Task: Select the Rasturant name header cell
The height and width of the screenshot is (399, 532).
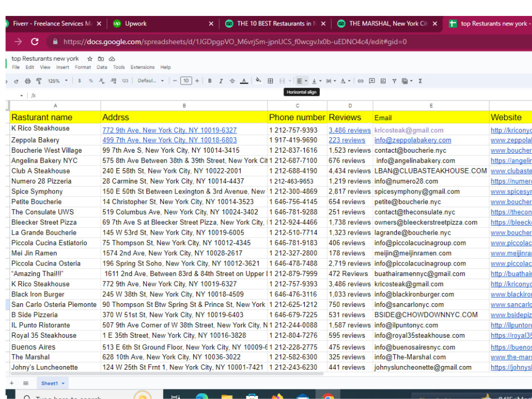Action: coord(55,118)
